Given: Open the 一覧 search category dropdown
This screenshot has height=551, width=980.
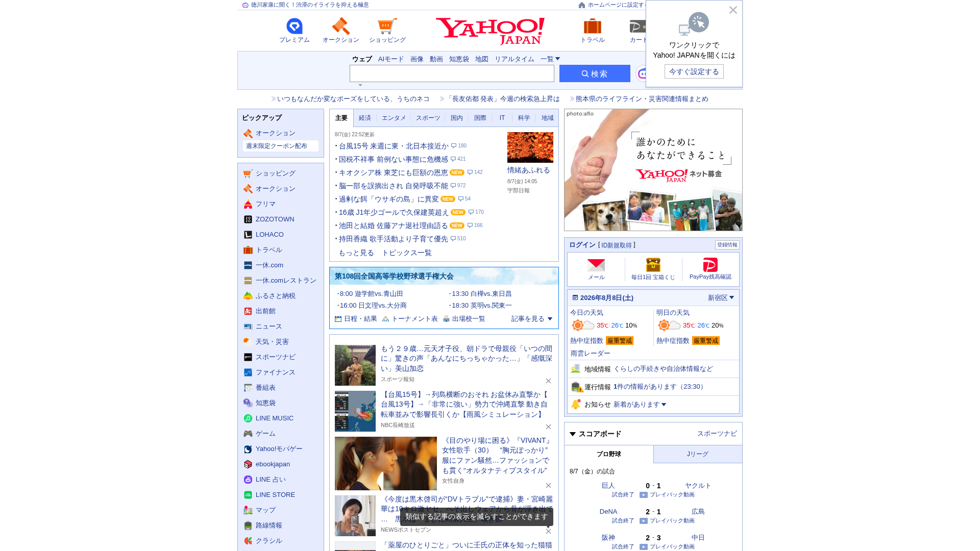Looking at the screenshot, I should [x=550, y=59].
